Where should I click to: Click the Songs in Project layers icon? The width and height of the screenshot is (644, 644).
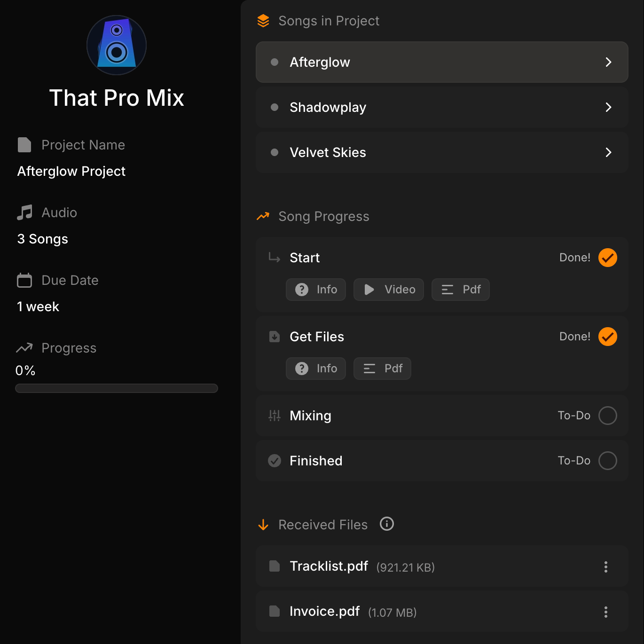(263, 21)
